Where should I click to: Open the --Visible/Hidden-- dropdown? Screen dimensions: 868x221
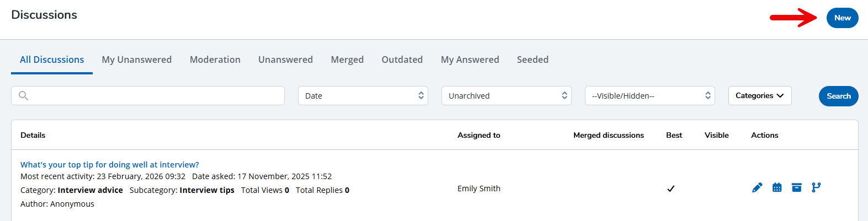click(649, 96)
